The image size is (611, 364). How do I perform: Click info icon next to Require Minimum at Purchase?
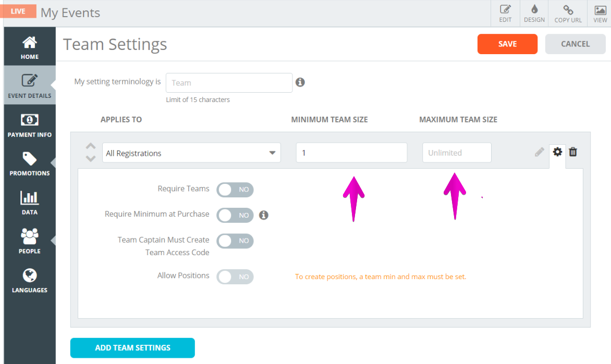(264, 215)
